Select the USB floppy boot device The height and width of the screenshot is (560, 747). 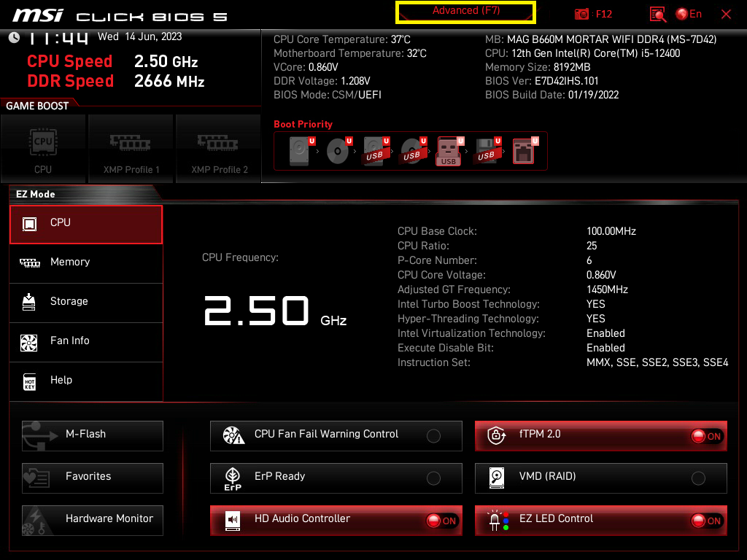[487, 150]
